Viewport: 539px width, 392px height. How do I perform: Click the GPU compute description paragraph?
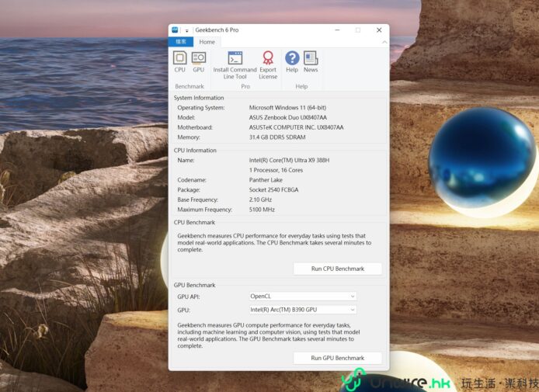tap(269, 335)
